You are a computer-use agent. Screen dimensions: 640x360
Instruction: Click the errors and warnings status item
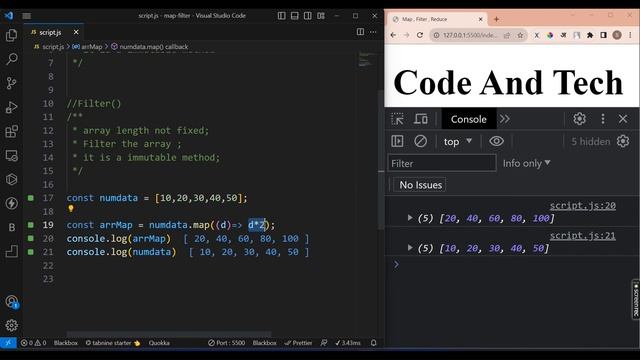pos(33,343)
